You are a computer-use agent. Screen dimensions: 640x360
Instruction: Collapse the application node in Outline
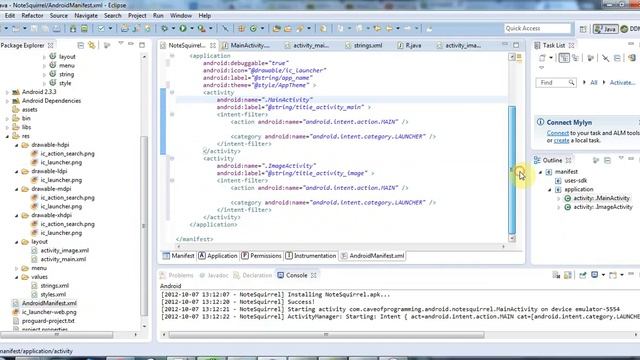click(x=550, y=190)
